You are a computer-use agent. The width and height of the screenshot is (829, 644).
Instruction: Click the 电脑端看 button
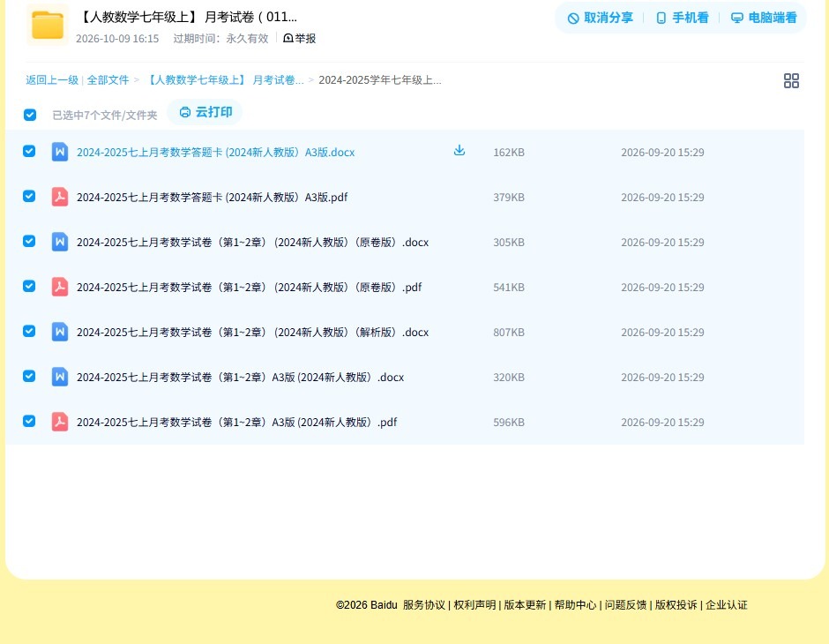764,18
